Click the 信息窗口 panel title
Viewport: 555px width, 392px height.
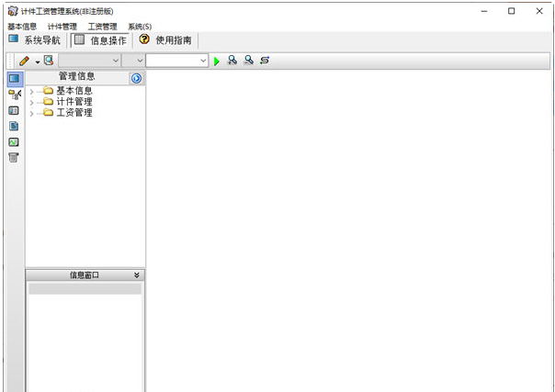pyautogui.click(x=85, y=275)
